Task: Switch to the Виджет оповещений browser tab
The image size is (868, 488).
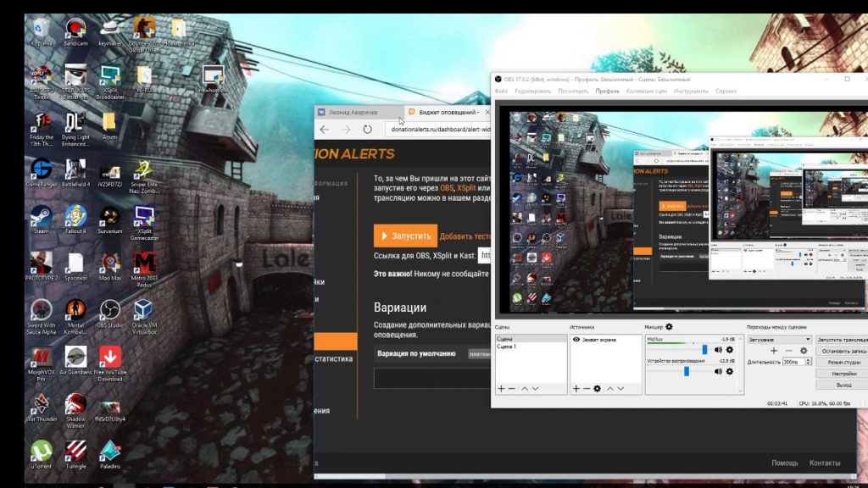Action: click(448, 113)
